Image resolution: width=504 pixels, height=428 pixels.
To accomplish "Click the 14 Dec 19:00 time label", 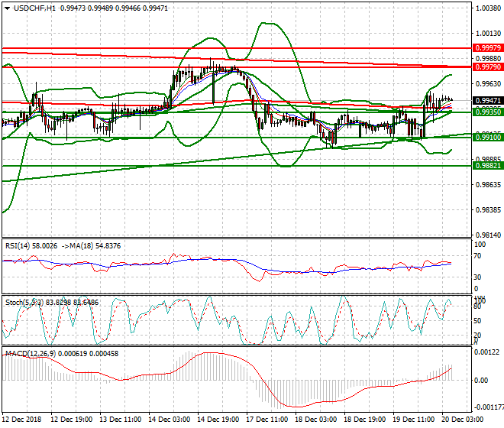I will tap(218, 420).
